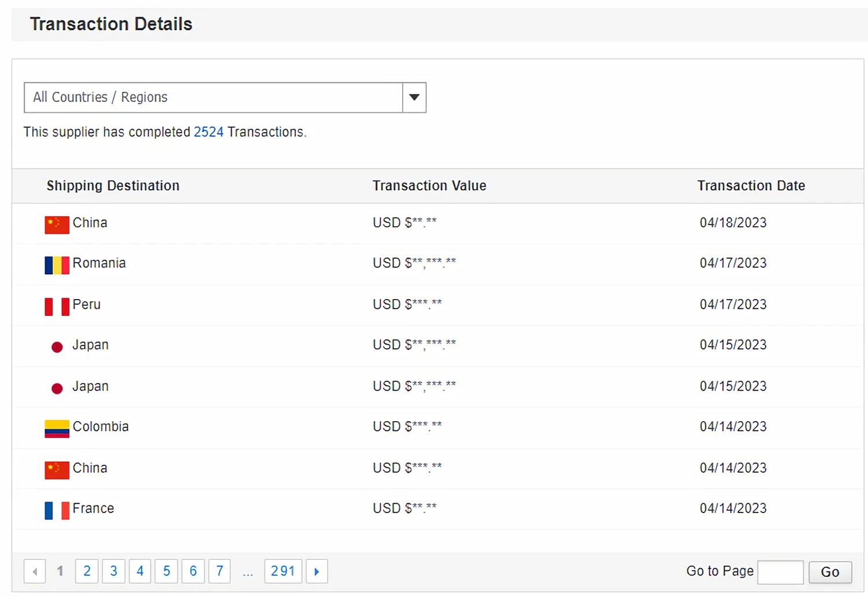Open the countries dropdown arrow
The image size is (868, 597).
coord(414,97)
